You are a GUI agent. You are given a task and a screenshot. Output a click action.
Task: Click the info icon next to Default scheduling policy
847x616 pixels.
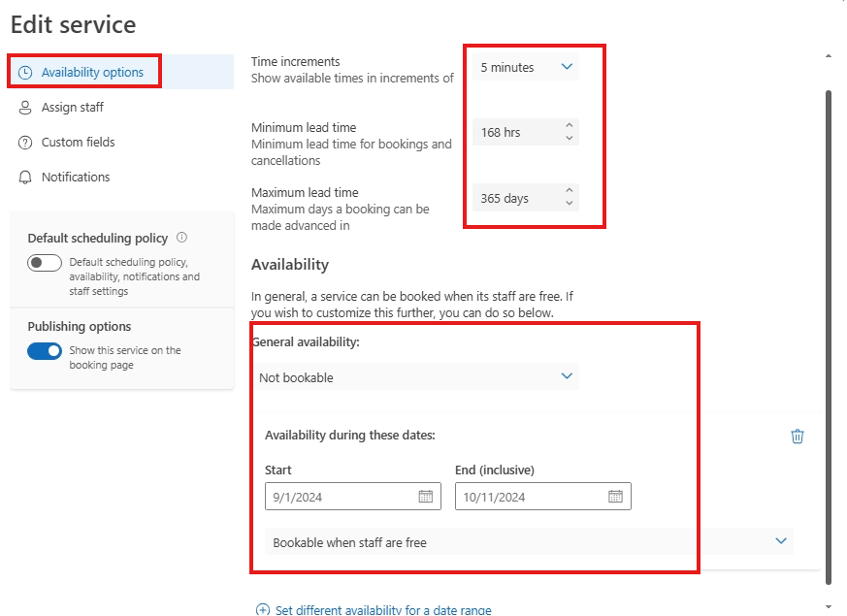pyautogui.click(x=182, y=237)
